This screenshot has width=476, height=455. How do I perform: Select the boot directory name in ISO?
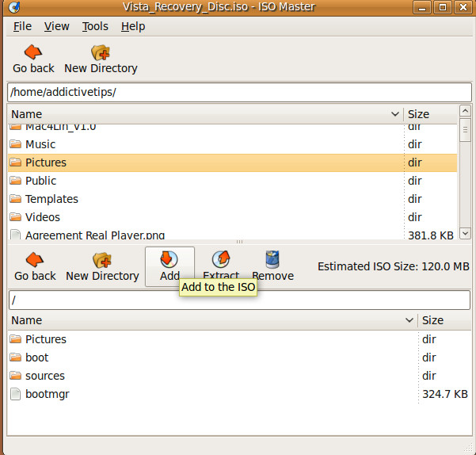36,357
